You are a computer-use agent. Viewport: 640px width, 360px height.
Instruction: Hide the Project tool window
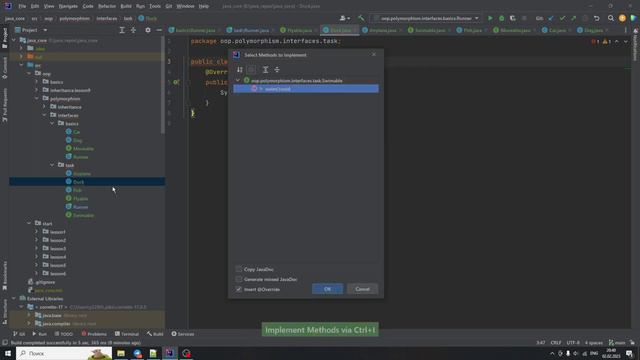159,30
